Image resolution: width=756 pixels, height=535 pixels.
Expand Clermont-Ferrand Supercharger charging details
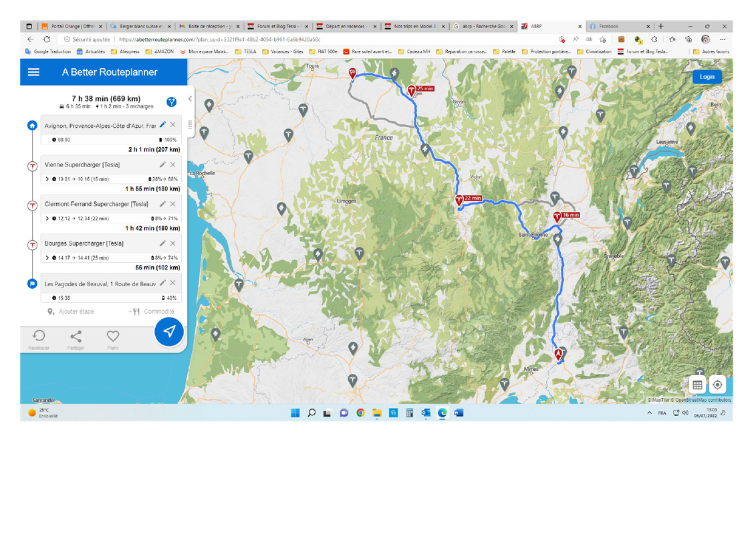coord(47,219)
